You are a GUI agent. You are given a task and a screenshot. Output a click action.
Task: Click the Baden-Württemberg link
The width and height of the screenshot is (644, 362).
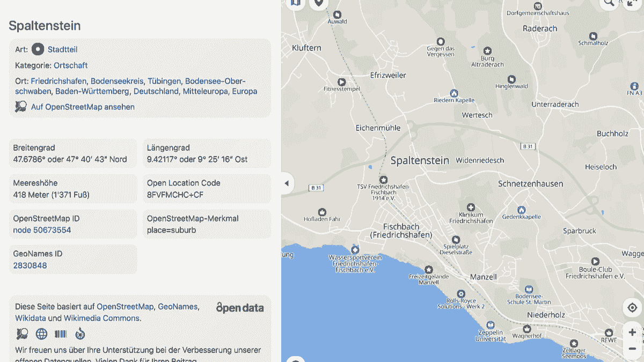pos(92,91)
